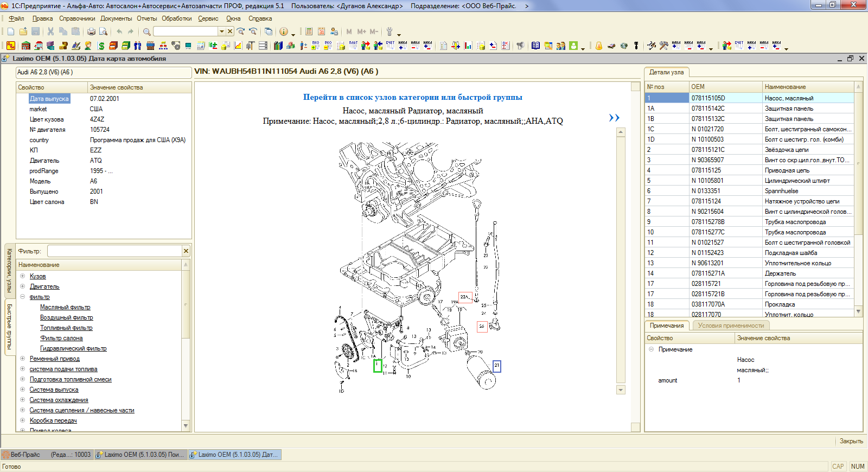
Task: Open the Сервис menu
Action: click(x=208, y=18)
